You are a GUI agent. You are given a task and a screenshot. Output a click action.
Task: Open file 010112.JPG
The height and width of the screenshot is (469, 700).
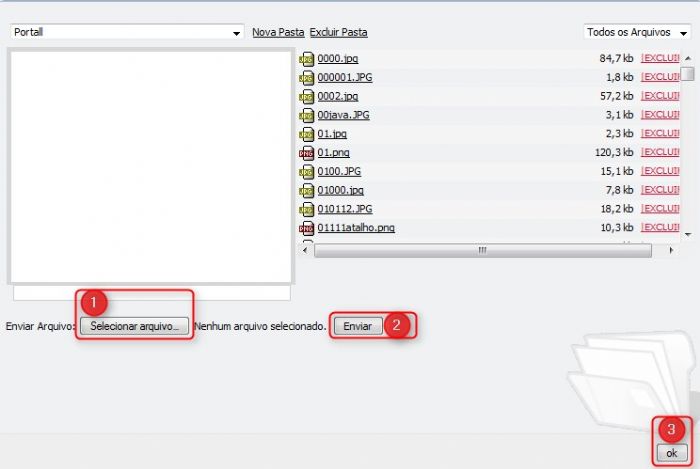[x=345, y=209]
